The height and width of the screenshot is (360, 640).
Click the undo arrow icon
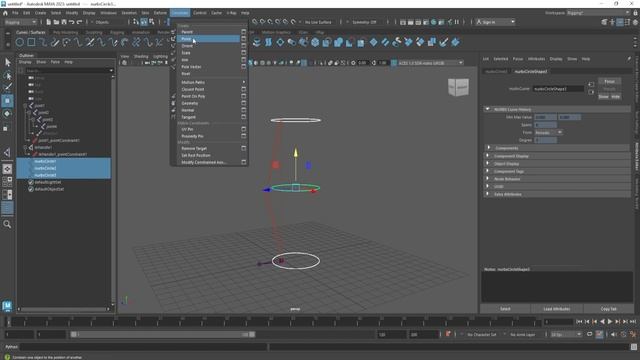(x=71, y=22)
